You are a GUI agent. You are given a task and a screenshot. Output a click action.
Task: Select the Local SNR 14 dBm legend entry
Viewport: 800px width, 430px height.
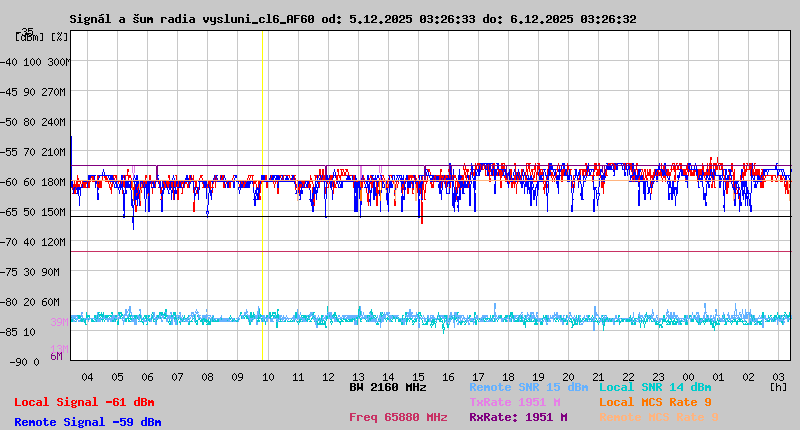click(x=655, y=387)
